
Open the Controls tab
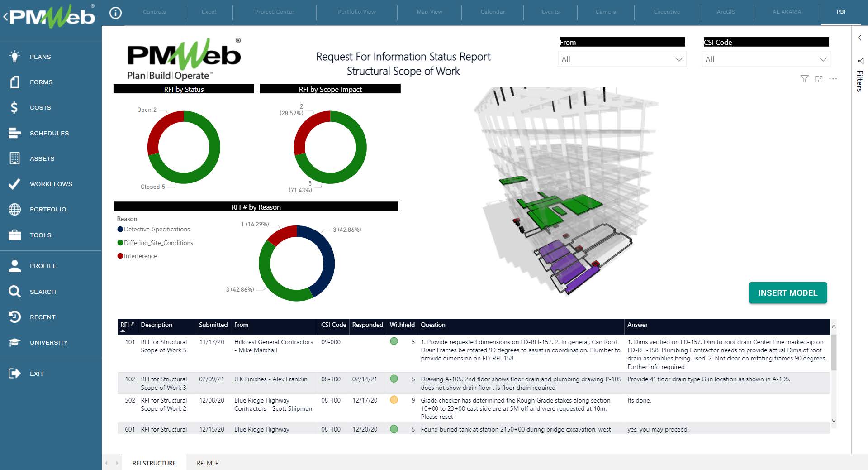pos(154,12)
